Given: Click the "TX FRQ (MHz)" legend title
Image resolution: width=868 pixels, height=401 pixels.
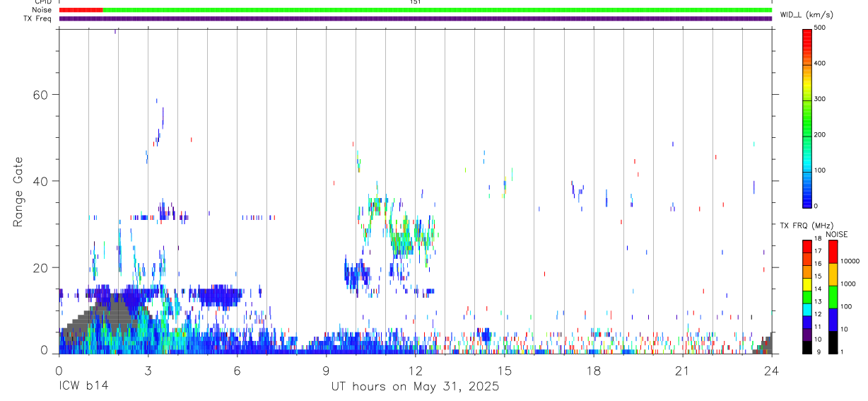Looking at the screenshot, I should coord(806,226).
